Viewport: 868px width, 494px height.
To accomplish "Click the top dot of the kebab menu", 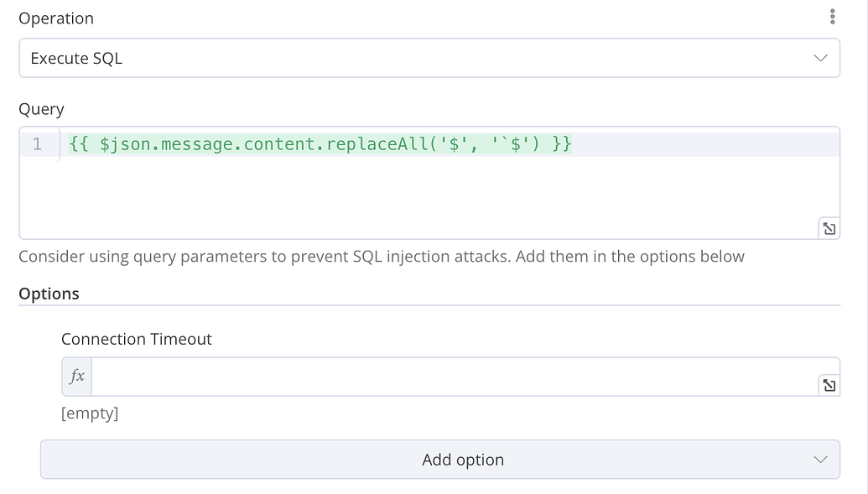I will pos(833,11).
